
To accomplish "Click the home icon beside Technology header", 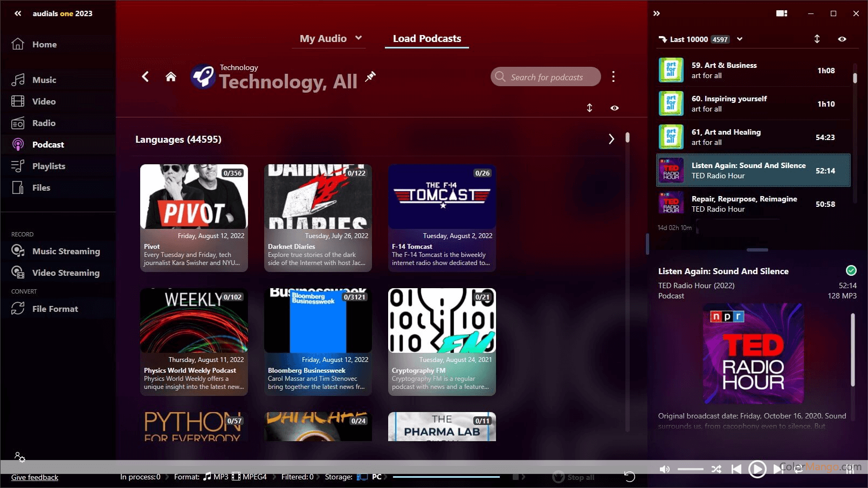I will pos(171,77).
